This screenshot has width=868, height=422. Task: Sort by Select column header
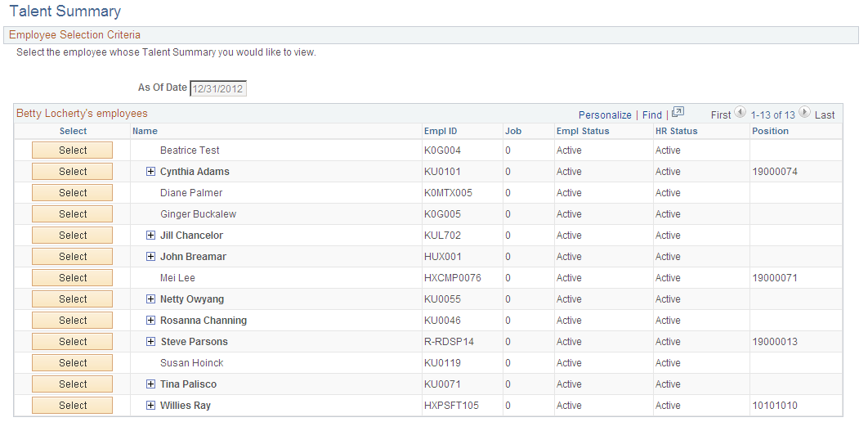pos(73,131)
